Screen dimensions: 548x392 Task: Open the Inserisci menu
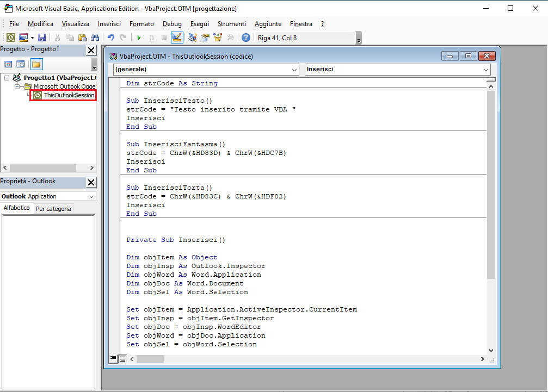(x=109, y=24)
